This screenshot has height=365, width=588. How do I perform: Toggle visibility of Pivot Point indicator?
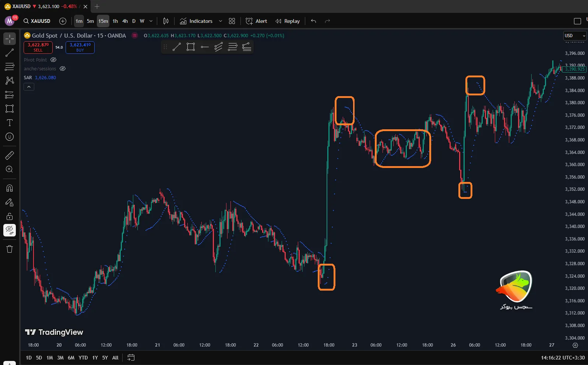click(53, 60)
